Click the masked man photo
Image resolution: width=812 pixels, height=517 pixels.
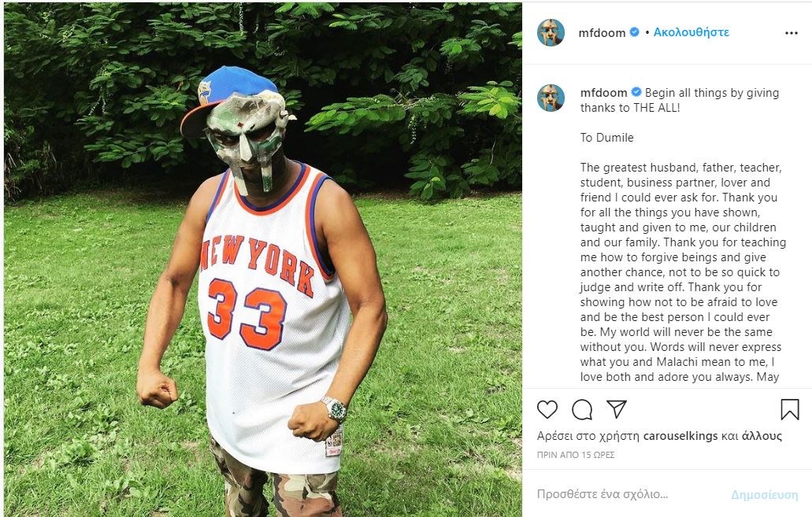tap(263, 260)
